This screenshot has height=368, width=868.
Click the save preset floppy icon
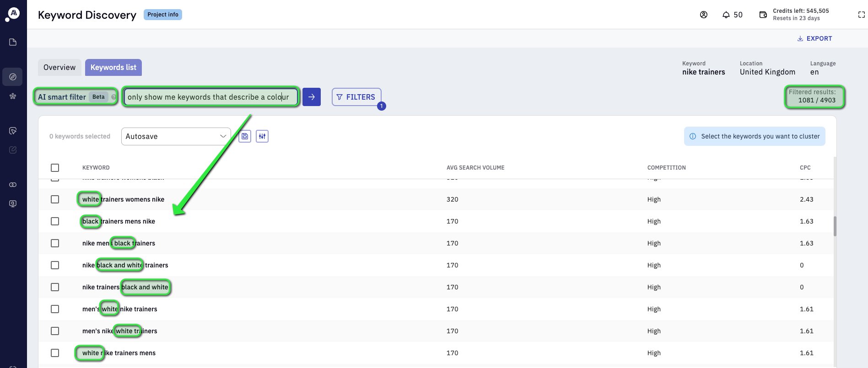[x=245, y=136]
